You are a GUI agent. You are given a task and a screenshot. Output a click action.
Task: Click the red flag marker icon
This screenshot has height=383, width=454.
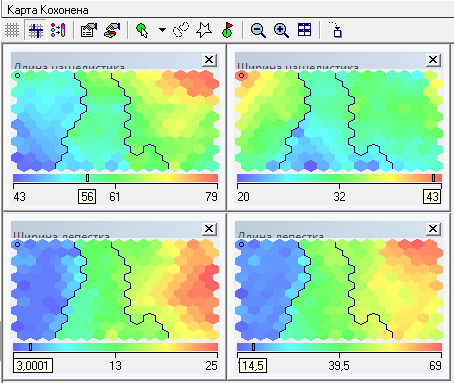227,30
